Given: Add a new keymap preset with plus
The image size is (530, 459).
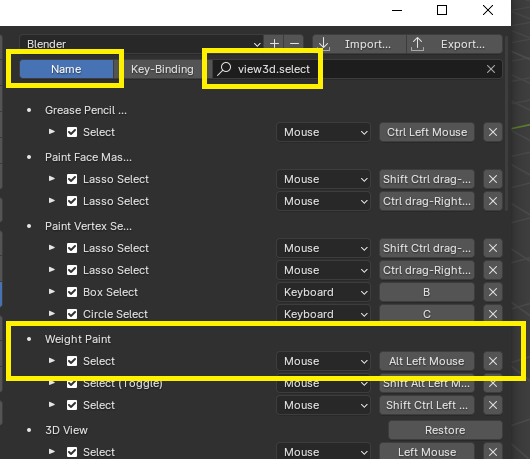Looking at the screenshot, I should click(274, 44).
